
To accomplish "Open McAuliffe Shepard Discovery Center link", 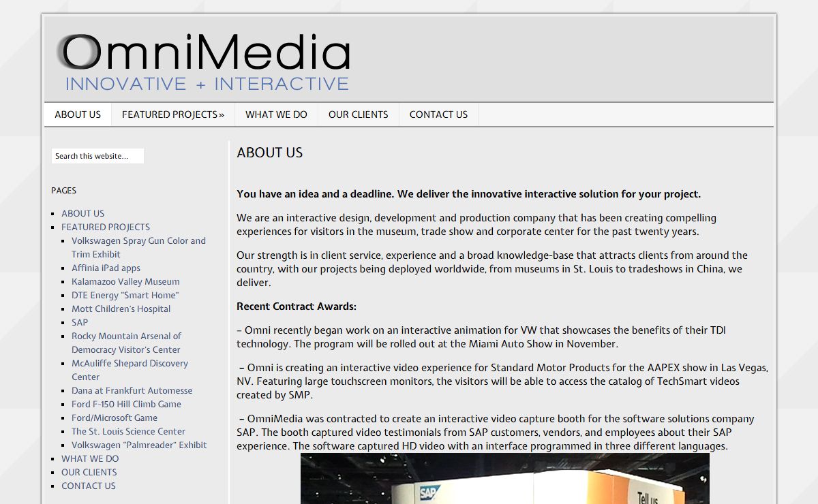I will [x=130, y=370].
